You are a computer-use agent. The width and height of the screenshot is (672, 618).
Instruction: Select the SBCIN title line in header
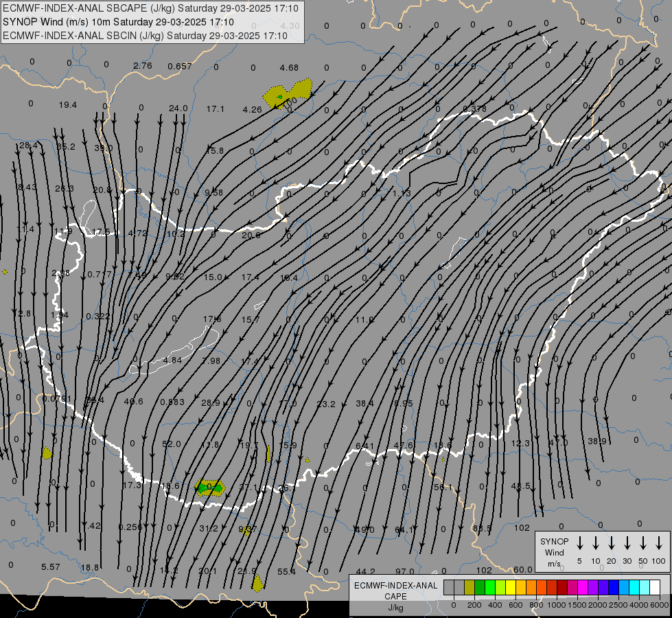pyautogui.click(x=145, y=36)
